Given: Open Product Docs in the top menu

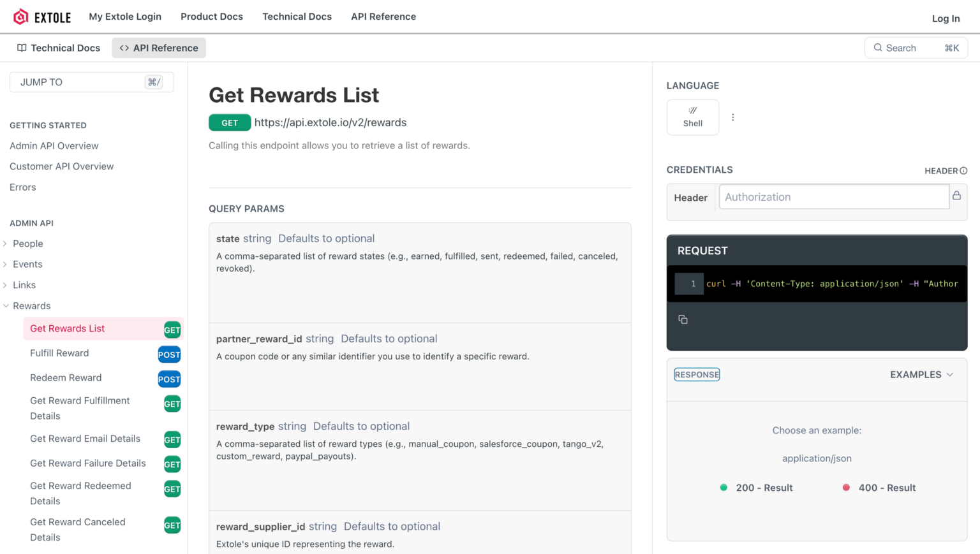Looking at the screenshot, I should coord(211,17).
